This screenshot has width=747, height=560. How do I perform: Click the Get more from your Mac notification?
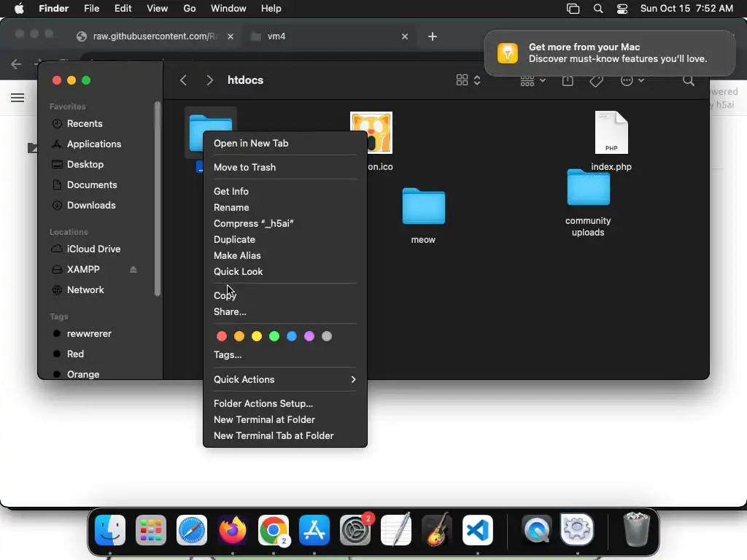[610, 53]
